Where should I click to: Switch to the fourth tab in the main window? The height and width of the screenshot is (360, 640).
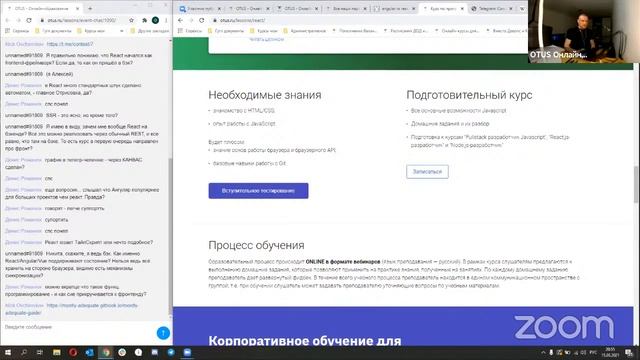click(346, 8)
